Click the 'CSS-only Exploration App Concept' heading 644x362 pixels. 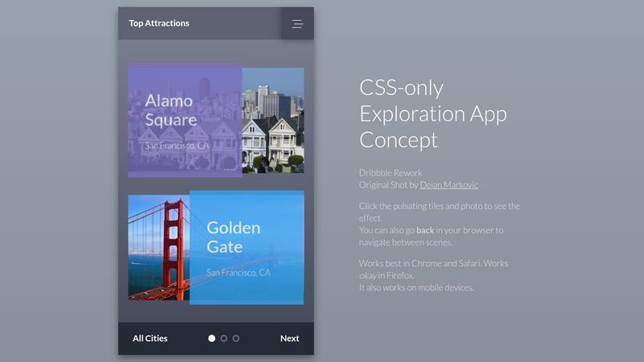click(433, 113)
